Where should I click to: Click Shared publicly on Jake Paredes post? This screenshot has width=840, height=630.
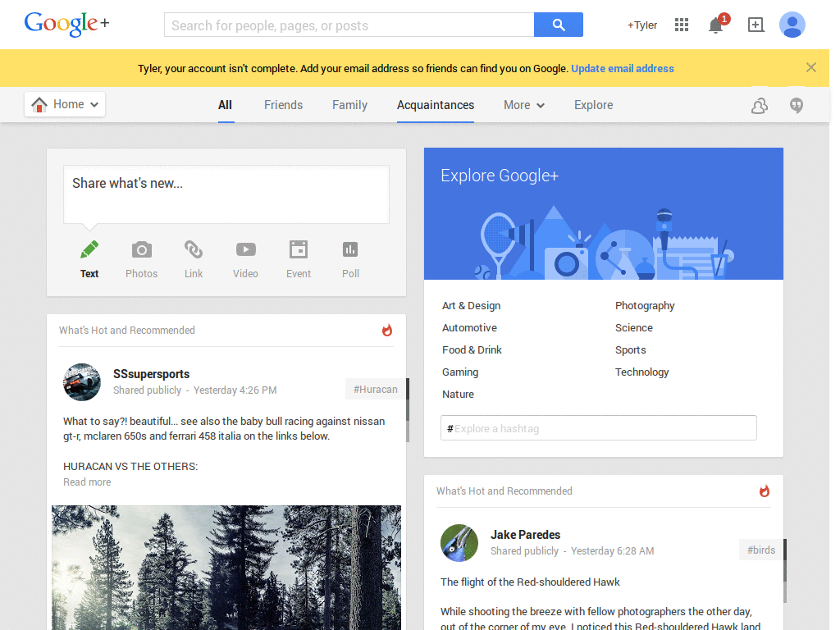[524, 550]
